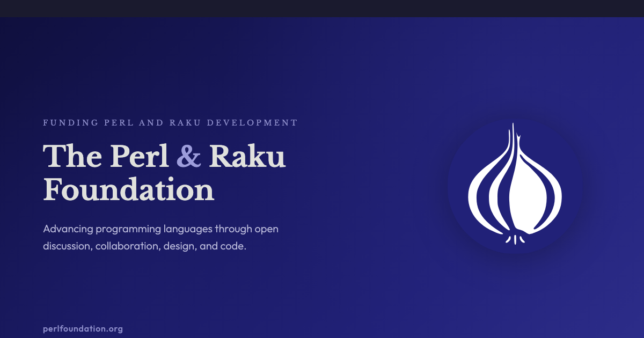Click the word "Foundation" in the heading

pos(128,189)
